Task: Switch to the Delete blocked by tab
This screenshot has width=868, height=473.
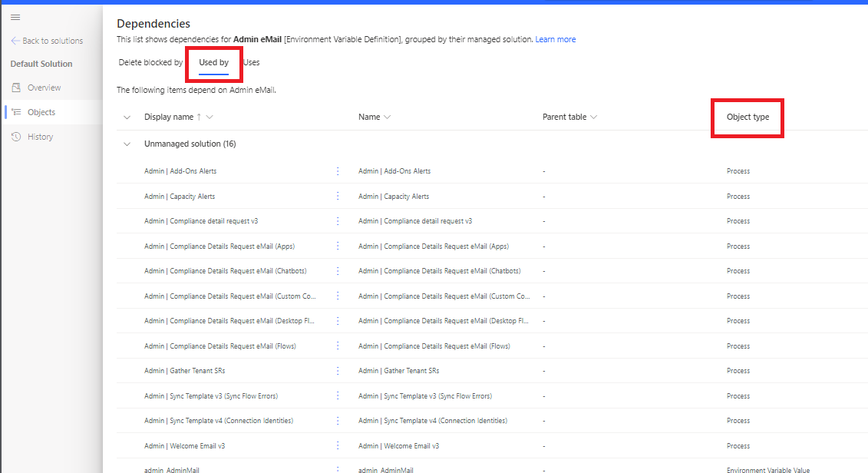Action: [x=150, y=63]
